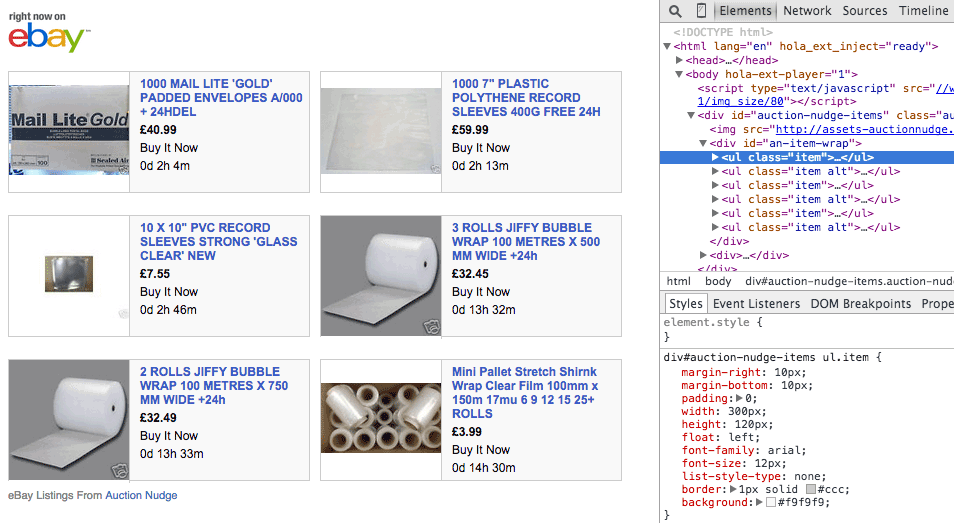Select the first ul class item alt row
Image resolution: width=954 pixels, height=523 pixels.
coord(807,171)
